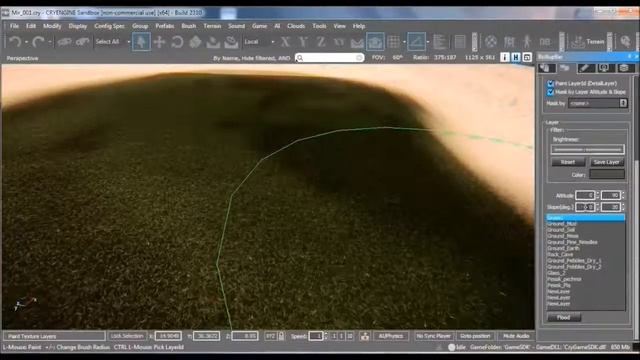Click the viewport layout maximize icon
Screen dimensions: 640x360
(527, 58)
